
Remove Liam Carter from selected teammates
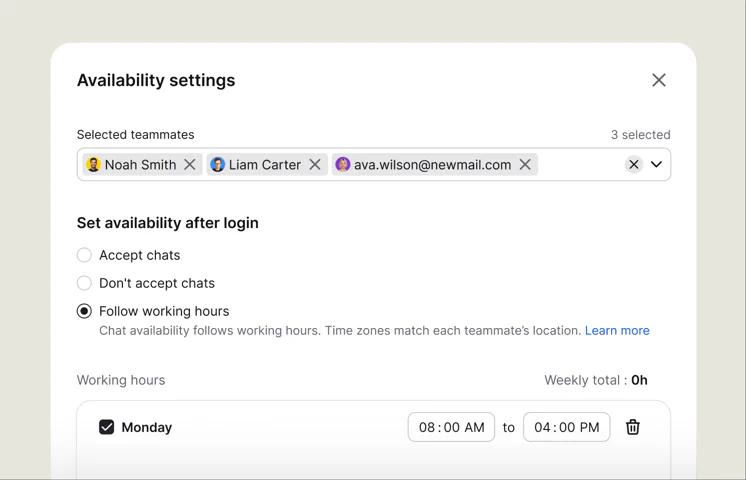[x=315, y=165]
